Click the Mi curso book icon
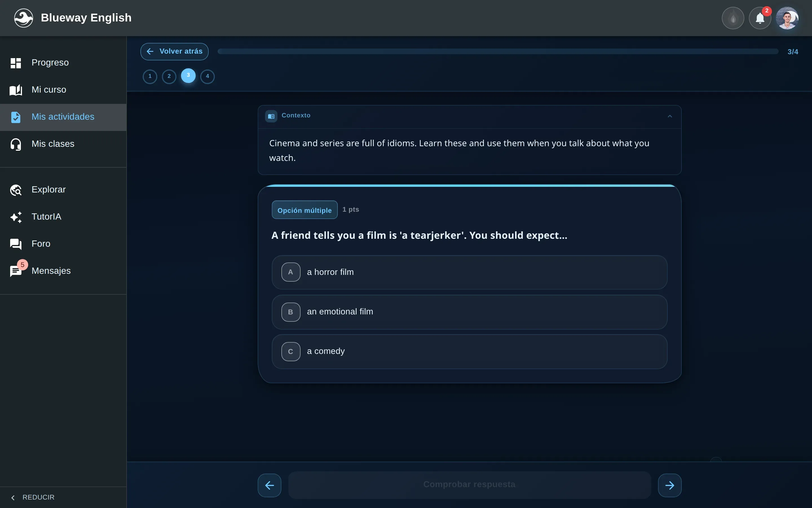 pos(16,90)
